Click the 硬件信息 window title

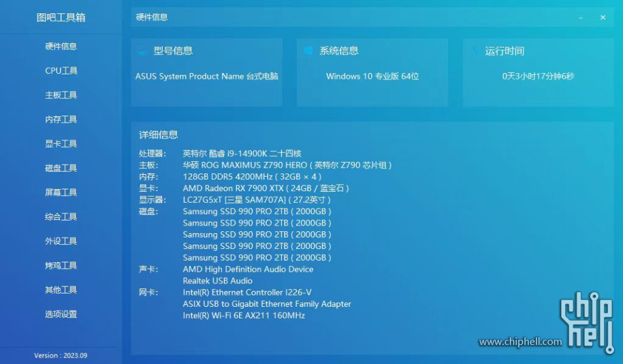pyautogui.click(x=152, y=17)
